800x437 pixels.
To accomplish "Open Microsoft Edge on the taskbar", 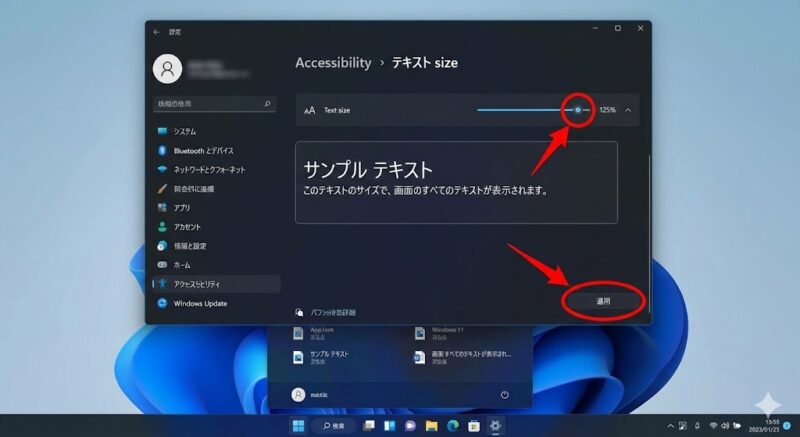I will click(453, 426).
